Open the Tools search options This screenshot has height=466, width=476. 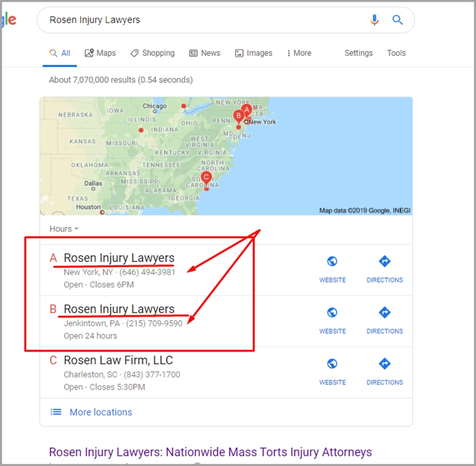pos(396,53)
